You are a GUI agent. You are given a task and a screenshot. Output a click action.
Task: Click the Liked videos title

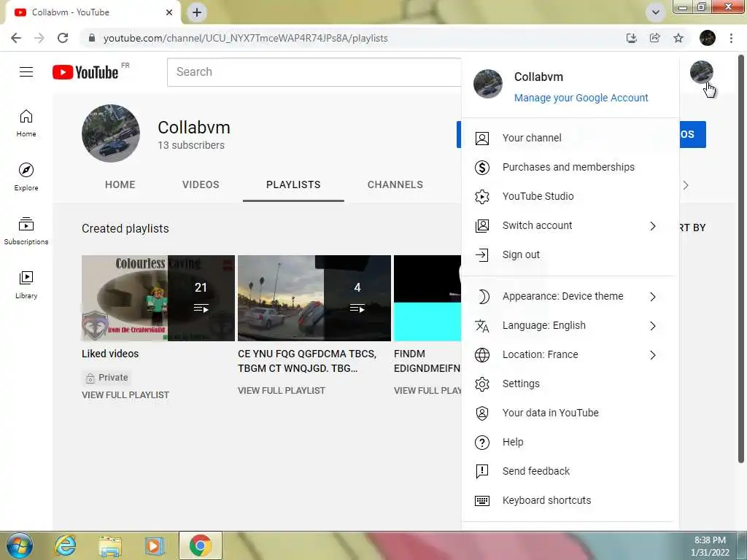[x=110, y=354]
